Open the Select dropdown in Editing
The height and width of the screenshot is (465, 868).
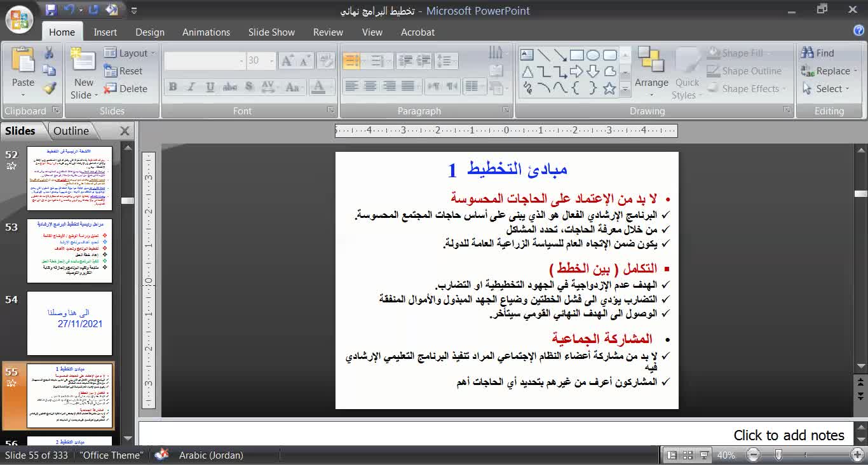825,89
